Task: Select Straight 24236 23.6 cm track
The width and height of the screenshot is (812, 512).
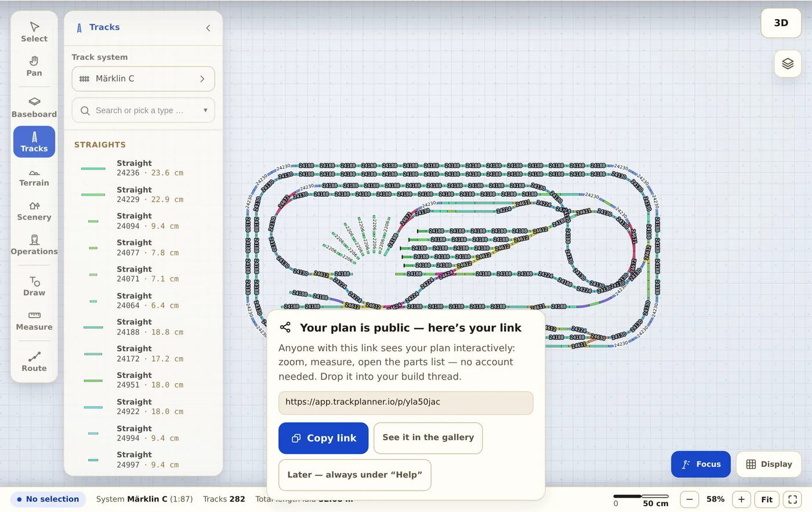Action: [143, 168]
